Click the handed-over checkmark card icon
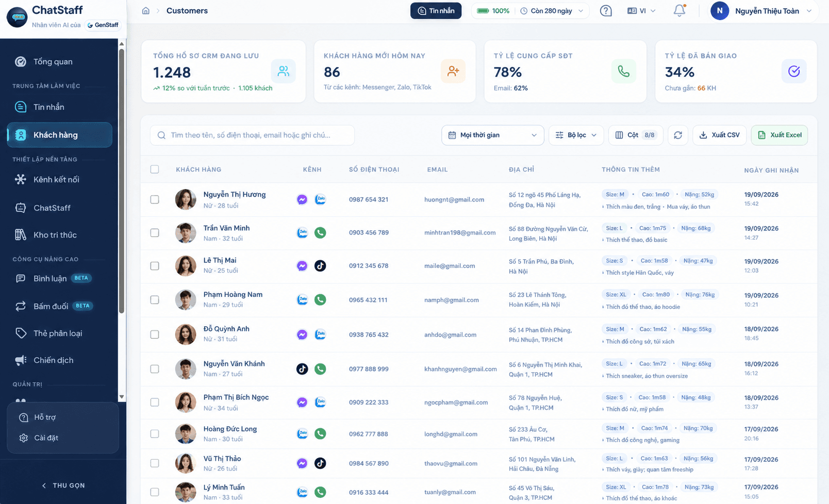 pos(794,71)
